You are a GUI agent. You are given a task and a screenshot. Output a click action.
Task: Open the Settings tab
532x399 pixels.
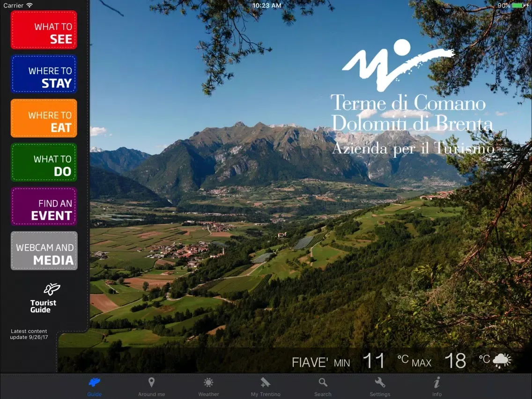point(380,387)
